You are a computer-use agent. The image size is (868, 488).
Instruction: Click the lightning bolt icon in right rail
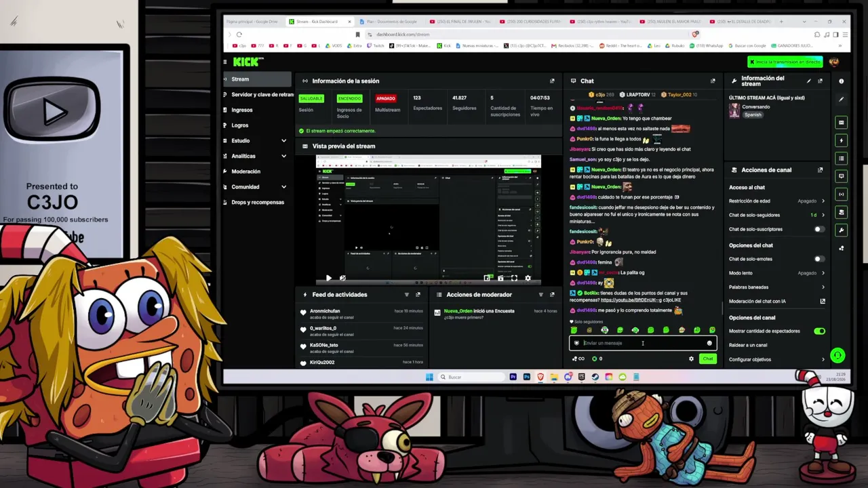842,141
